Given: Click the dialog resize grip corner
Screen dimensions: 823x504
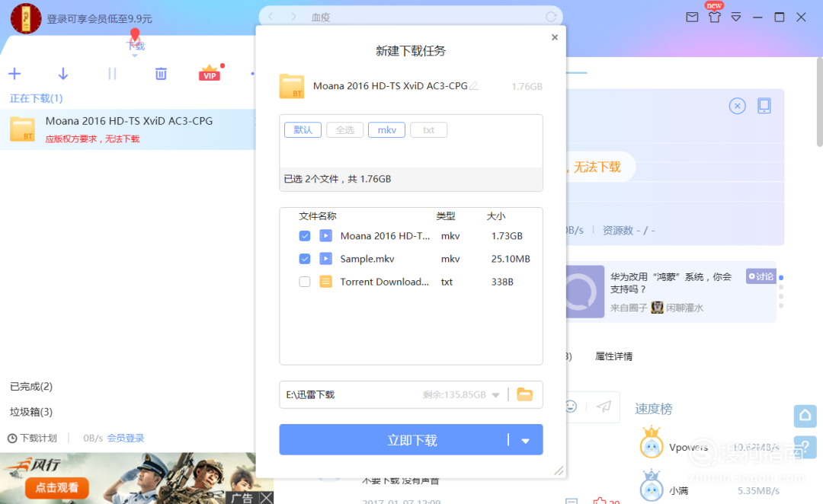Looking at the screenshot, I should [559, 471].
